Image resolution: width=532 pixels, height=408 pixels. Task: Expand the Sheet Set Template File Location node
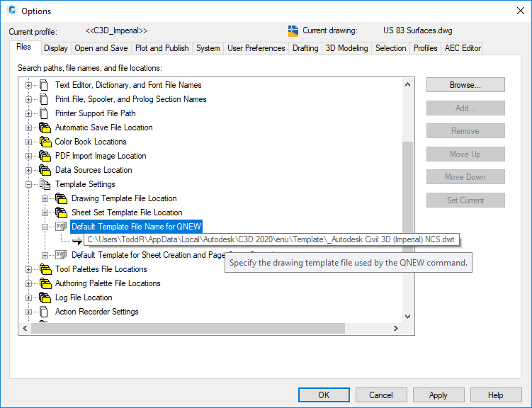(x=45, y=213)
